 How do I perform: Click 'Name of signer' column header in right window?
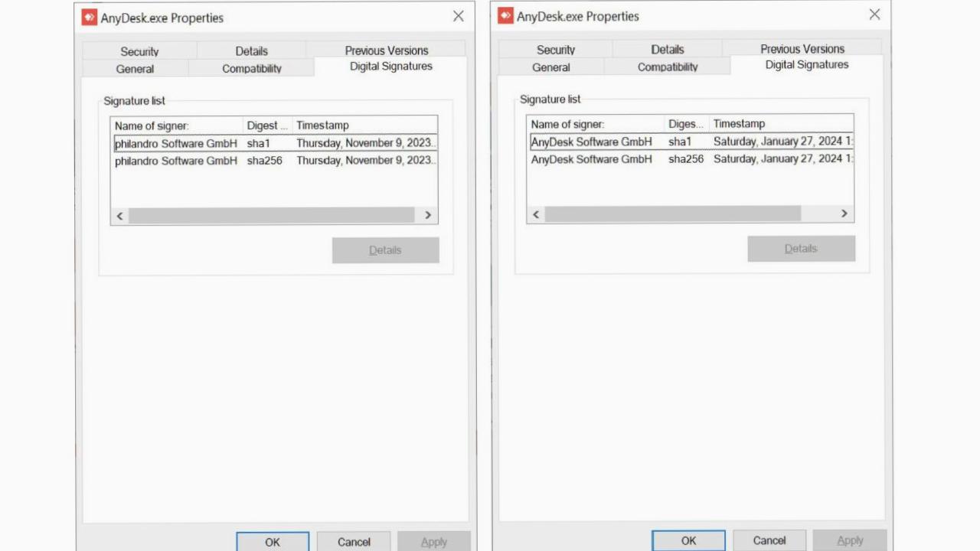pos(596,124)
